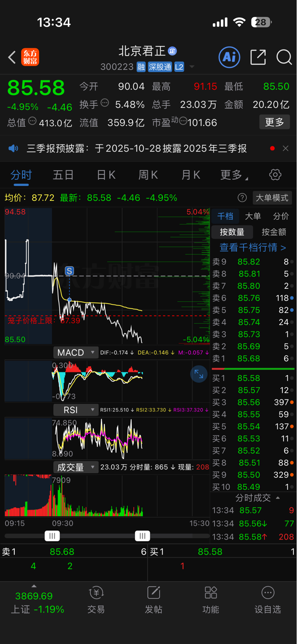The height and width of the screenshot is (644, 297).
Task: Switch to 周K chart tab
Action: 148,175
